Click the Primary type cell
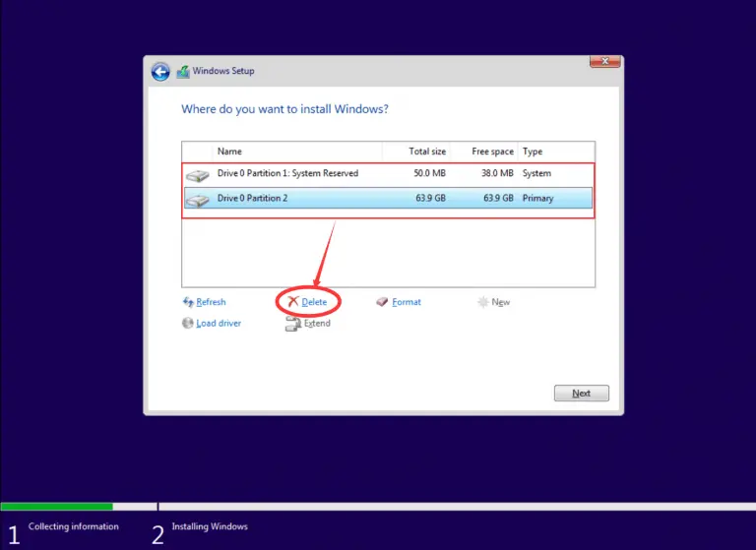Screen dimensions: 756x550 538,199
